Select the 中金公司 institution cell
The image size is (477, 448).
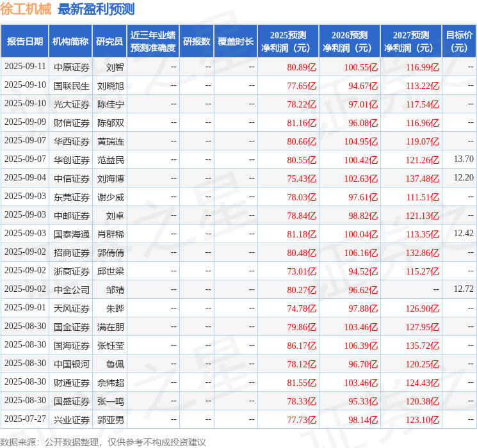coord(72,290)
